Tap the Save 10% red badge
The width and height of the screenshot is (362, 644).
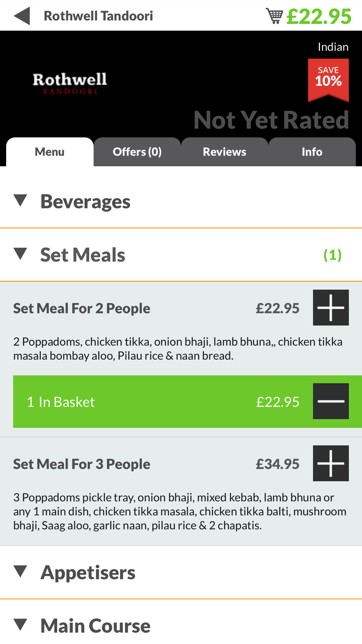[328, 80]
